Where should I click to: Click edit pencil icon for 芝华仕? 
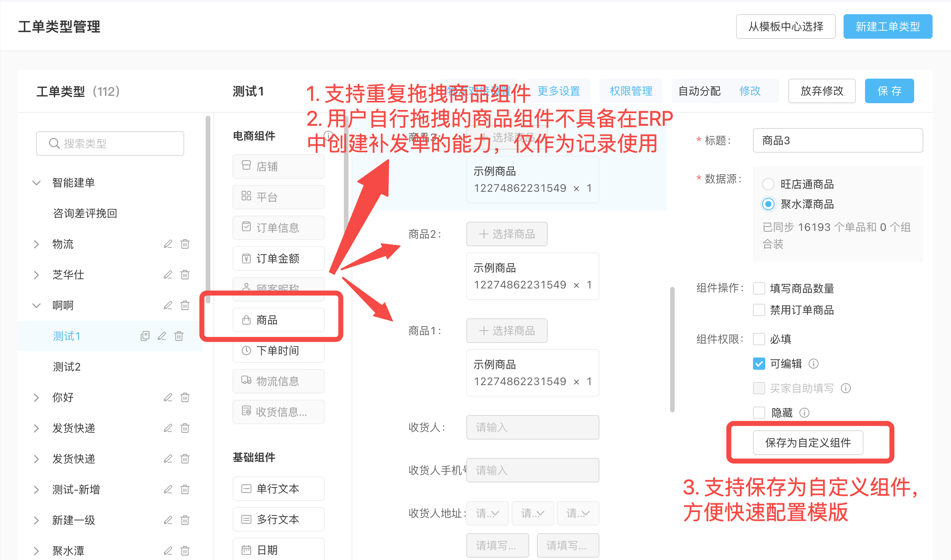168,275
